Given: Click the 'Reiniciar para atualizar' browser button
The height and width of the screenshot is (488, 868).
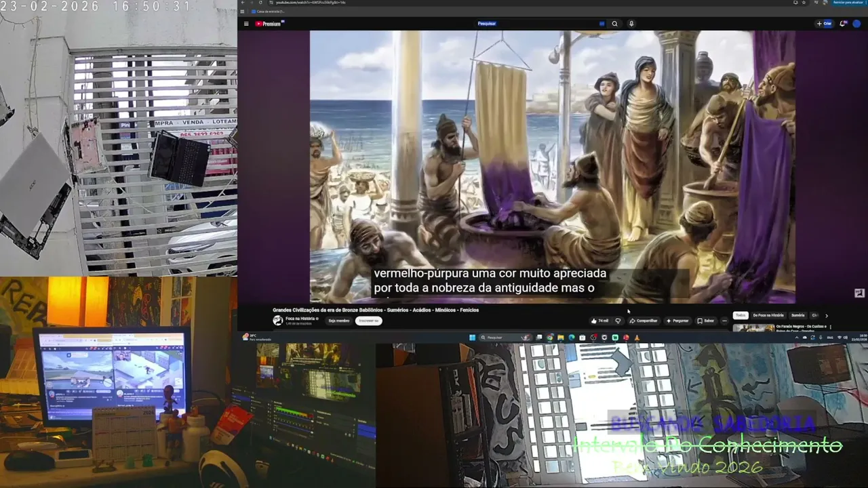Looking at the screenshot, I should pyautogui.click(x=848, y=3).
